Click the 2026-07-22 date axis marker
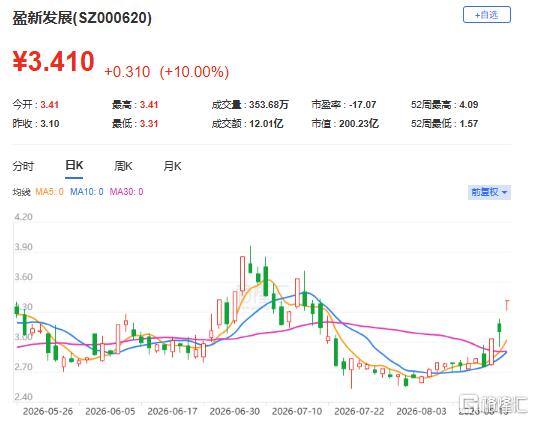This screenshot has width=534, height=421. coord(359,411)
